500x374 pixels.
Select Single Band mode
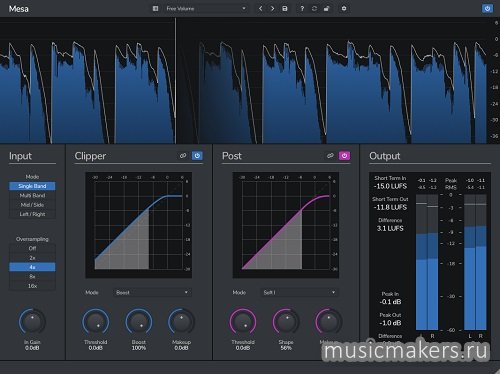[x=32, y=186]
